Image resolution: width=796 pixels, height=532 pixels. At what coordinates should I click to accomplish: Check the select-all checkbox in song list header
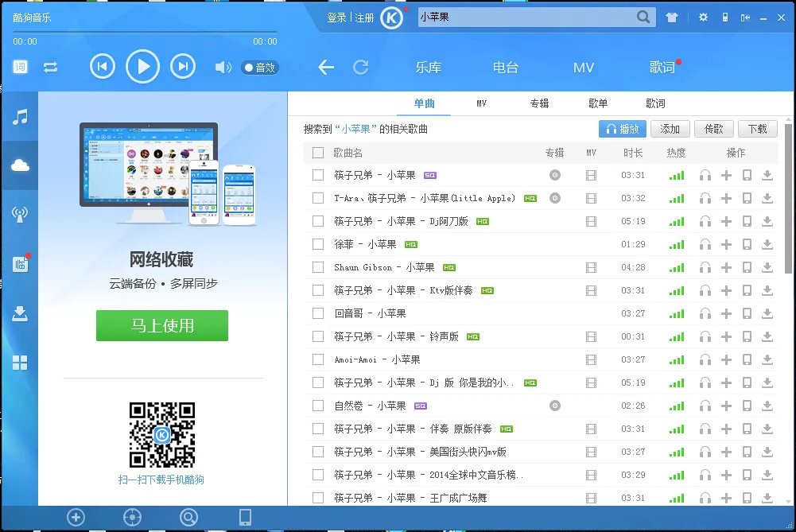[316, 152]
